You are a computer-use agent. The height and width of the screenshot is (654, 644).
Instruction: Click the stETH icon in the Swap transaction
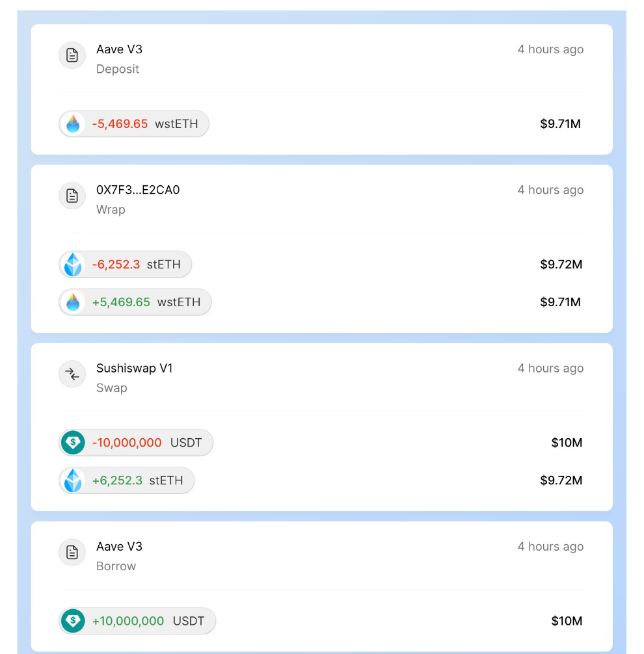73,480
